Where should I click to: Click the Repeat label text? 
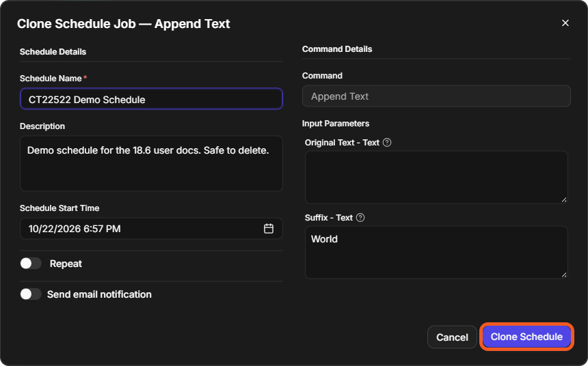coord(66,264)
